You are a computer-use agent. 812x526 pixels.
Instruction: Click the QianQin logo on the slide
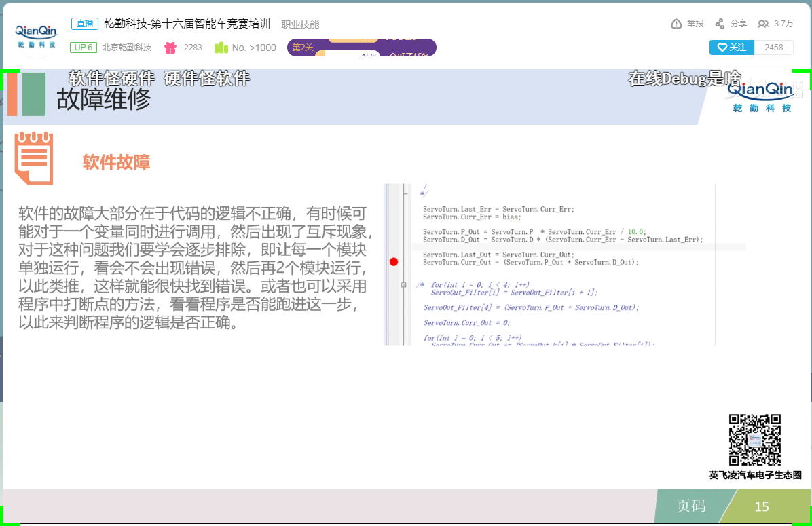point(762,96)
